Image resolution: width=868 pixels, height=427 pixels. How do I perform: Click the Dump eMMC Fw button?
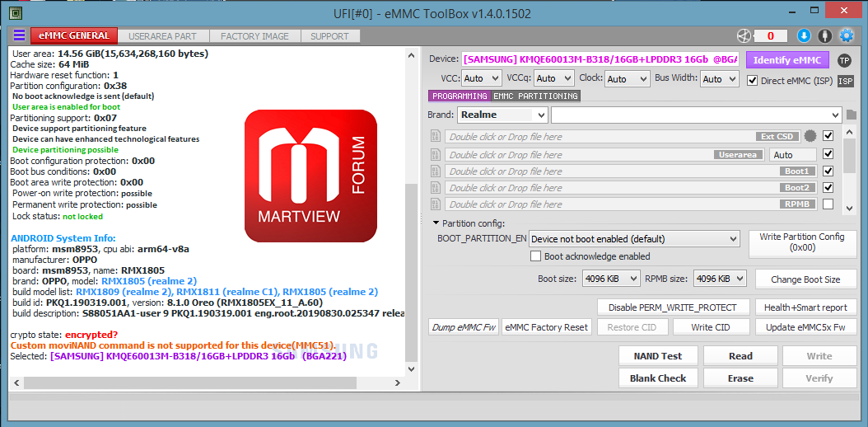coord(464,326)
